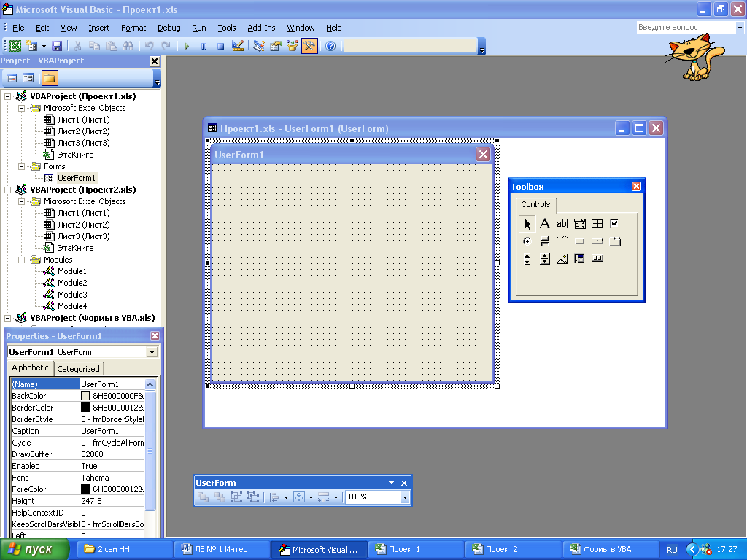Select the ComboBox tool in Toolbox
The image size is (747, 560).
tap(579, 223)
